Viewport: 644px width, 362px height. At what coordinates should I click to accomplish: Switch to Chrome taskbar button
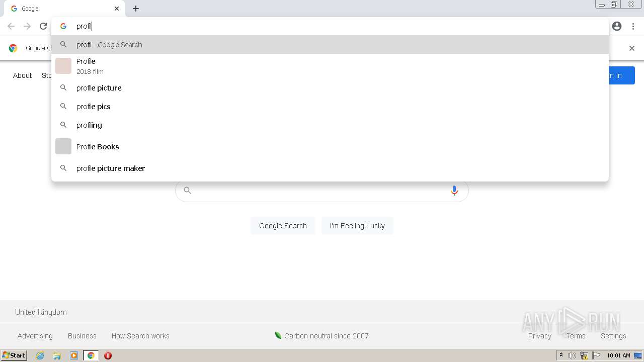(91, 355)
